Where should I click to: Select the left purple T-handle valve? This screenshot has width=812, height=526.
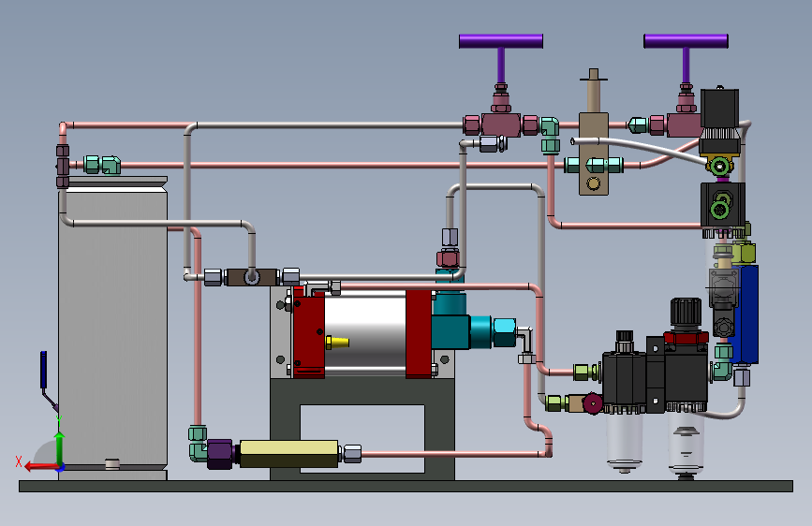501,41
